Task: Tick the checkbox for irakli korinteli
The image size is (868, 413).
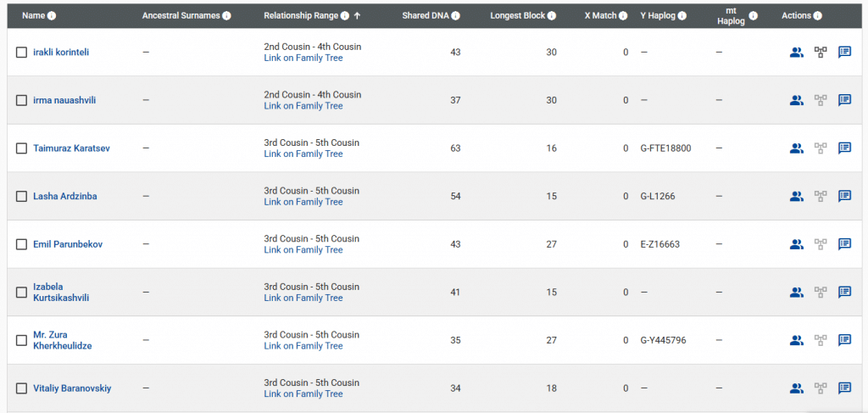Action: click(x=22, y=53)
